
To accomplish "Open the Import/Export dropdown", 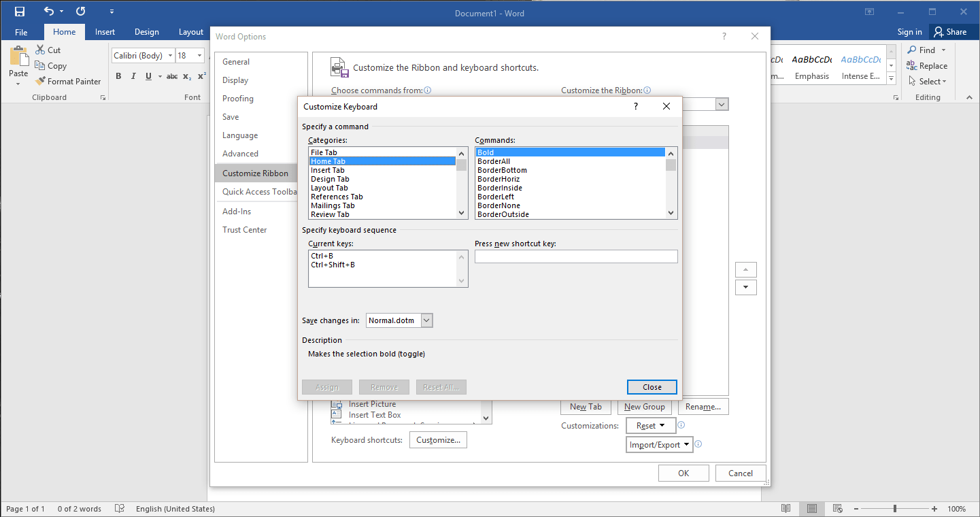I will pyautogui.click(x=659, y=445).
